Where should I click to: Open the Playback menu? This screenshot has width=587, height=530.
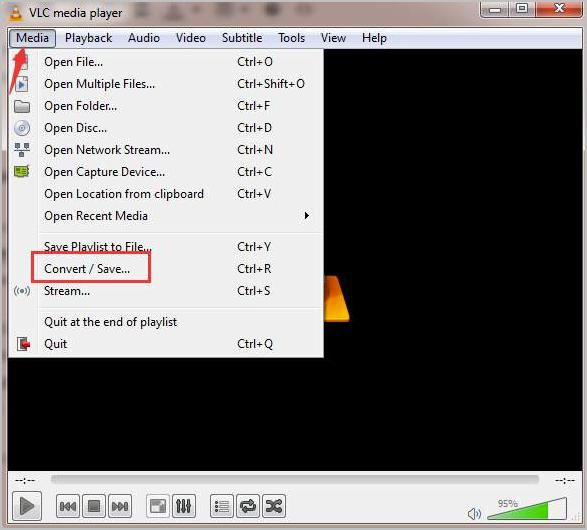click(x=88, y=38)
